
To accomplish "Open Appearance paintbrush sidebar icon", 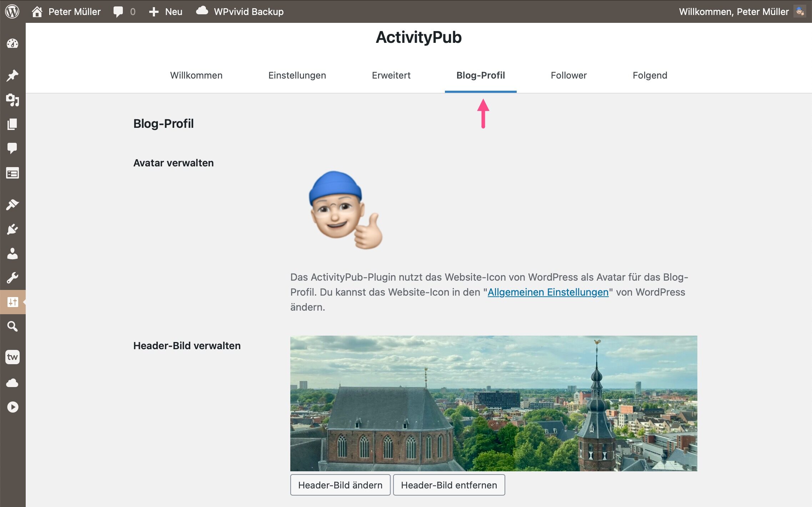I will (x=12, y=205).
